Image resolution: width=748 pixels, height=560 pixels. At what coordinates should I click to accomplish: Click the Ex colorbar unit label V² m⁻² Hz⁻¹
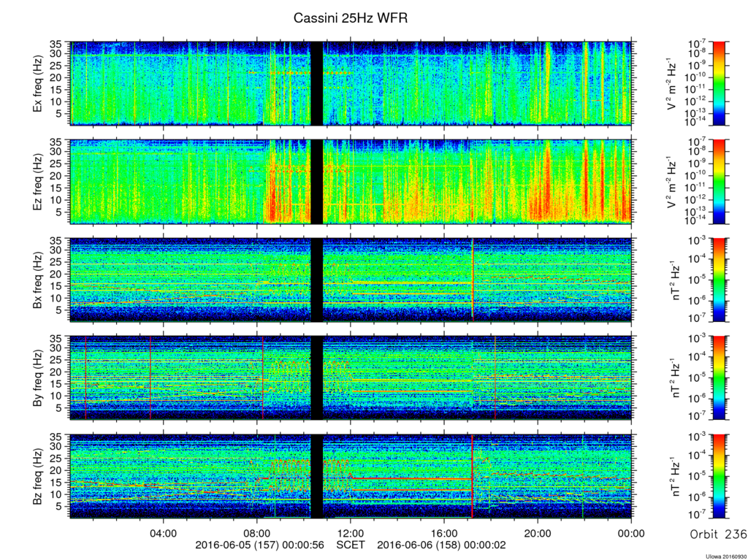point(671,84)
